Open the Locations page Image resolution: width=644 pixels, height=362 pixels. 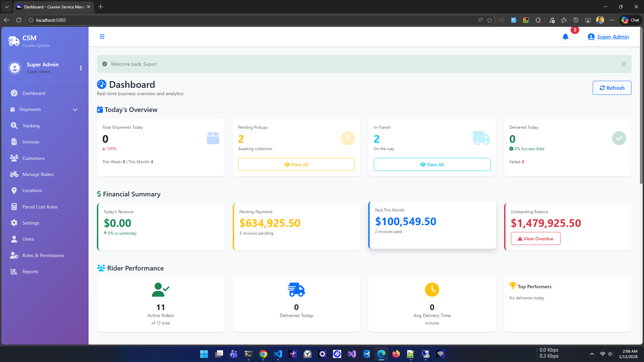(x=32, y=190)
